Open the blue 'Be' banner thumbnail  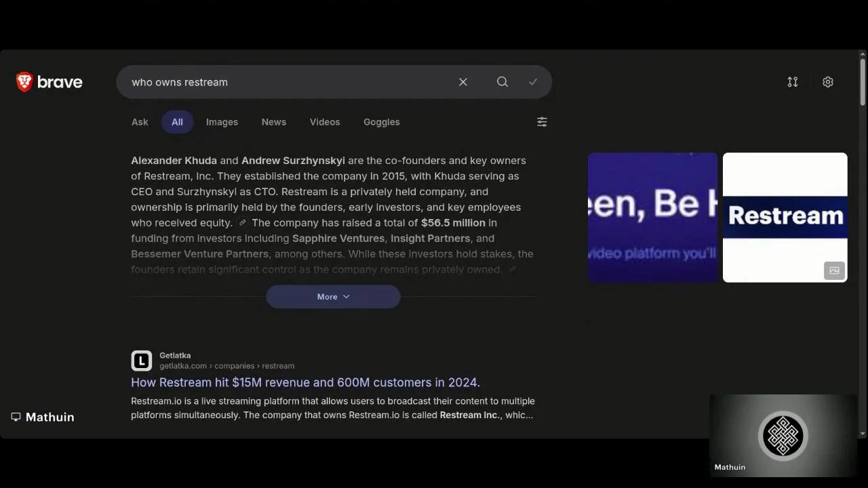[x=652, y=217]
